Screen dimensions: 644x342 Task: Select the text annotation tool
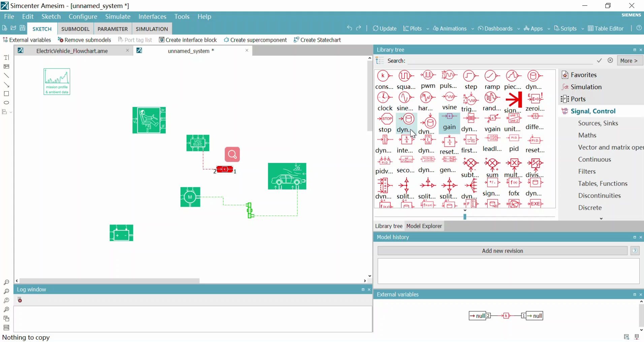[6, 58]
